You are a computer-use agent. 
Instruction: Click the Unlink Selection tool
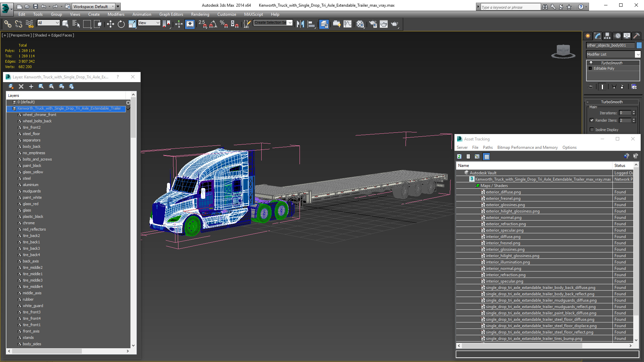click(x=18, y=24)
